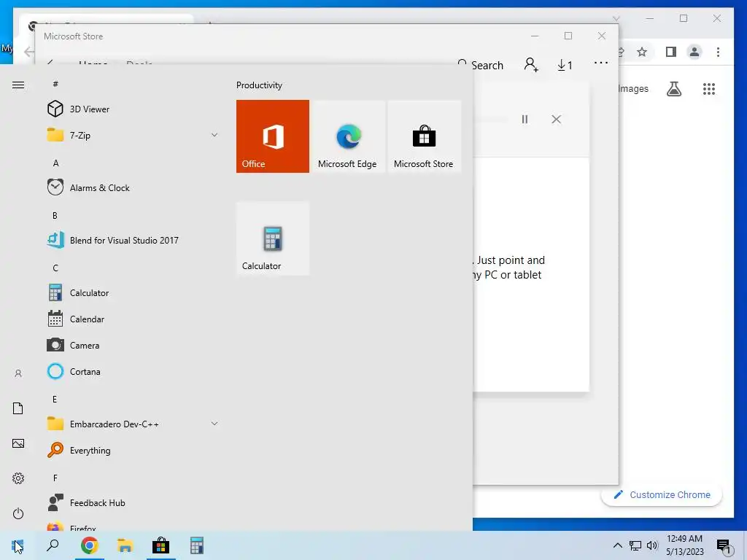Show hidden tray icons chevron
747x560 pixels.
coord(617,545)
